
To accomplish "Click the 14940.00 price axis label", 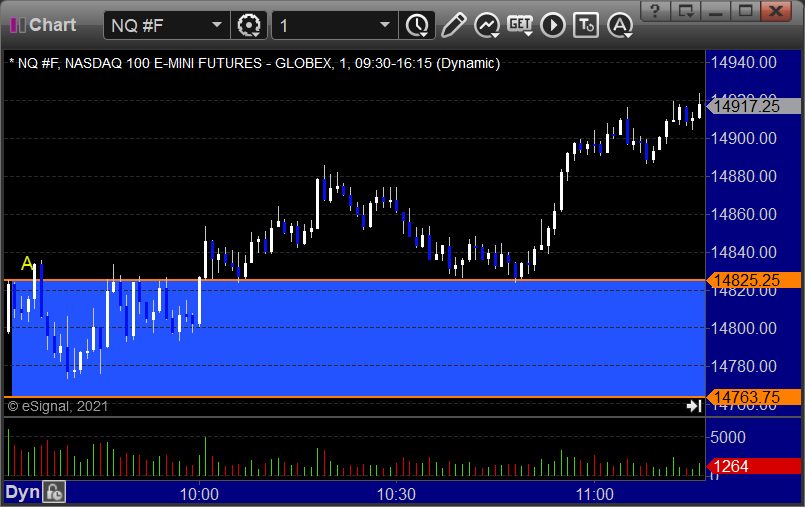I will click(x=743, y=63).
